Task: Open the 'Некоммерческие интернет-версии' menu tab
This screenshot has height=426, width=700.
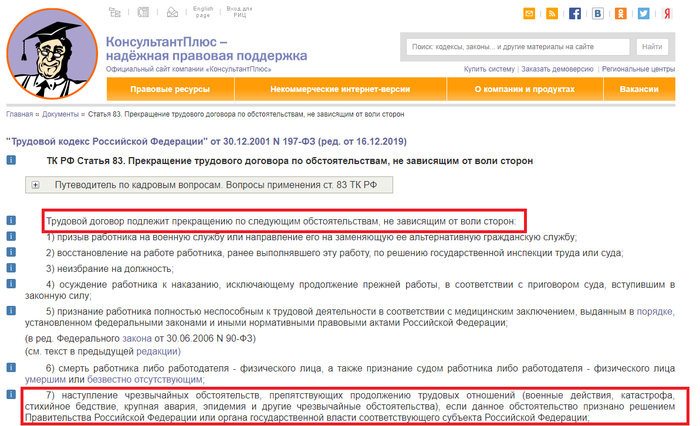Action: click(327, 89)
